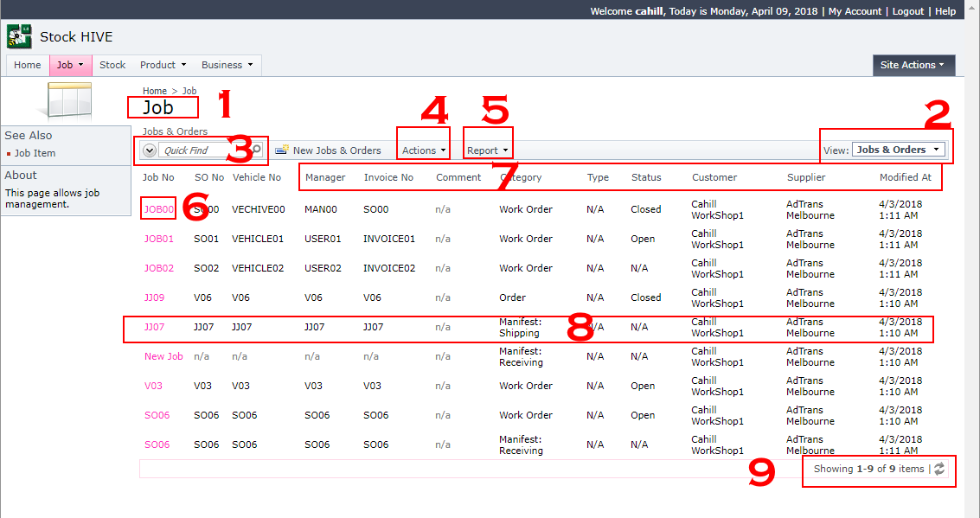Sort by Job No column header
The width and height of the screenshot is (980, 518).
[158, 177]
